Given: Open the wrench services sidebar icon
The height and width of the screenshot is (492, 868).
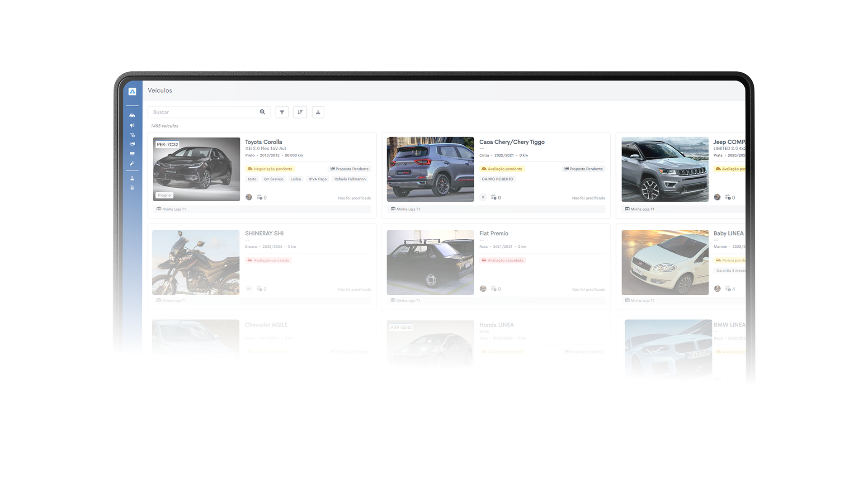Looking at the screenshot, I should point(132,163).
